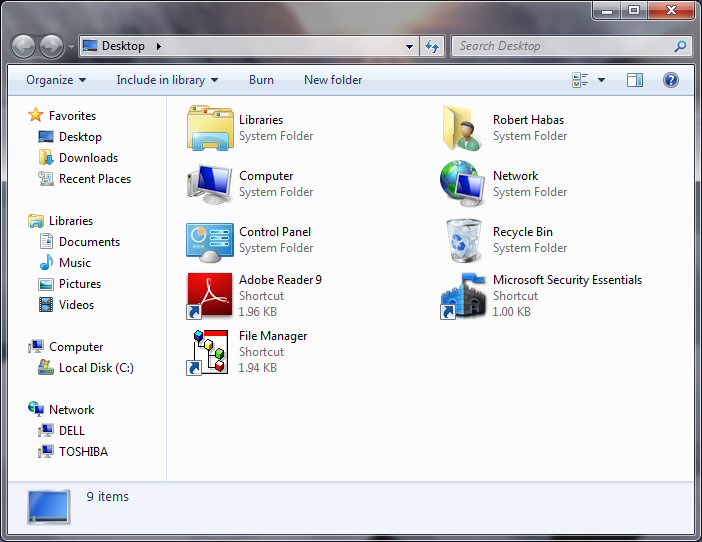Select Downloads under Favorites
Screen dimensions: 702x542
point(88,158)
